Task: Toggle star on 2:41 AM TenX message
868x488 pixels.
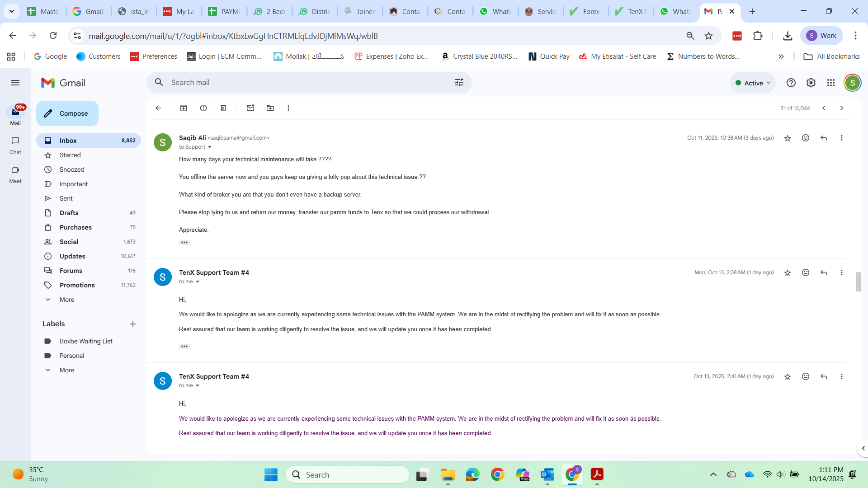Action: click(x=788, y=376)
